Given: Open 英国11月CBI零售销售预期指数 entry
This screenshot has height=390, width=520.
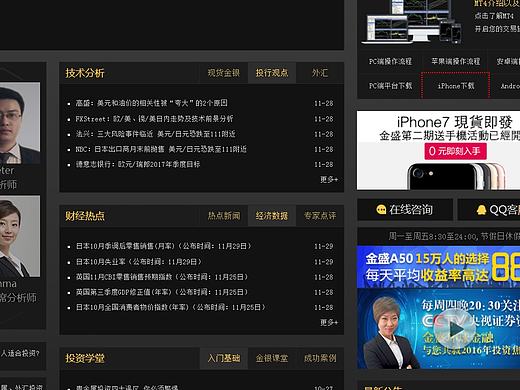Looking at the screenshot, I should 162,277.
